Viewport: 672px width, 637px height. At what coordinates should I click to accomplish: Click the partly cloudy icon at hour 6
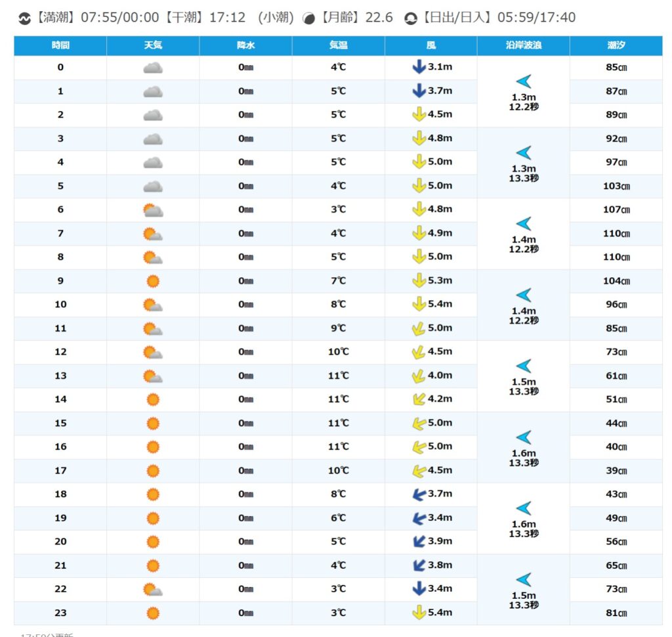[x=153, y=210]
